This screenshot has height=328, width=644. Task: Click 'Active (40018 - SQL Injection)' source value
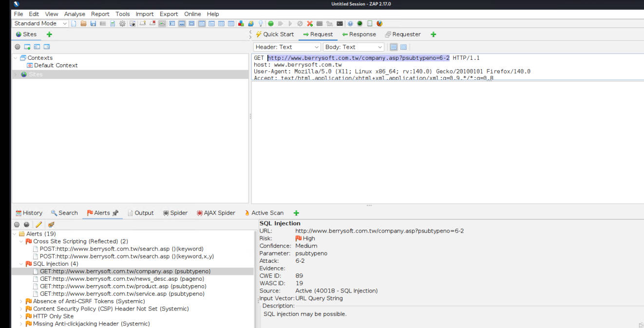click(336, 291)
